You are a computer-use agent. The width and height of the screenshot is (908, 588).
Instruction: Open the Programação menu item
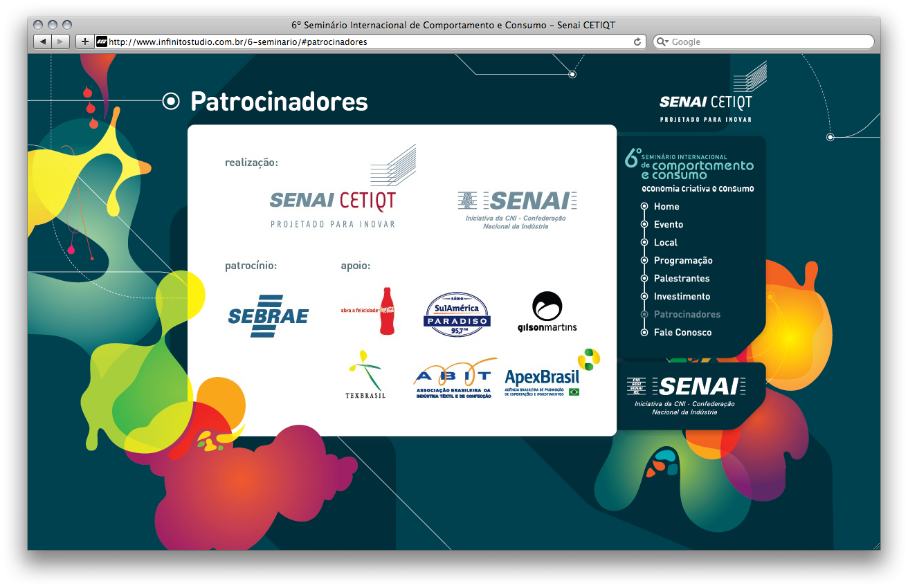point(683,260)
